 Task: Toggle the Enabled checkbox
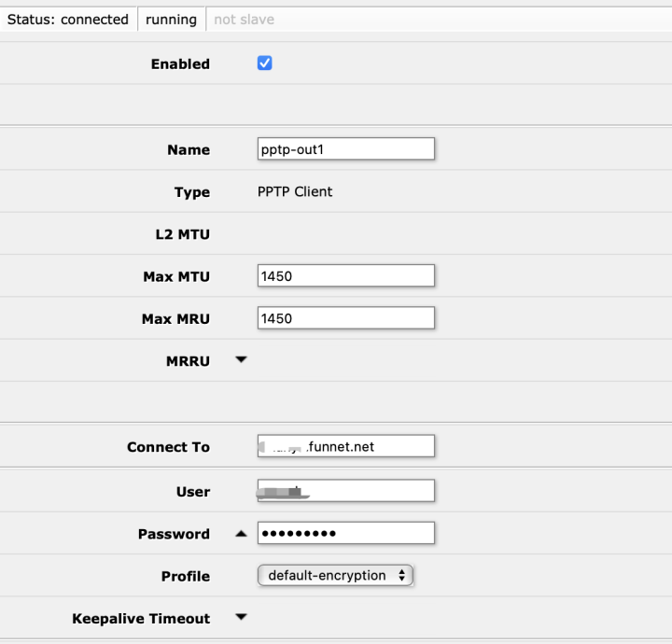click(264, 63)
